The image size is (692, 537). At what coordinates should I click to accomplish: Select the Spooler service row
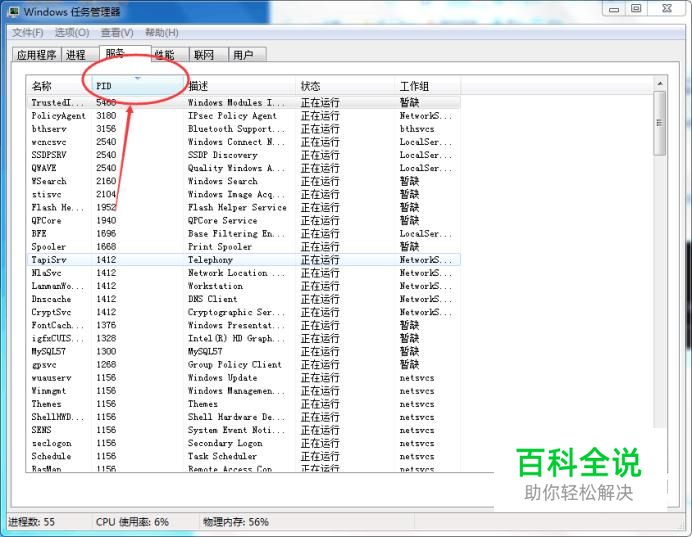244,247
